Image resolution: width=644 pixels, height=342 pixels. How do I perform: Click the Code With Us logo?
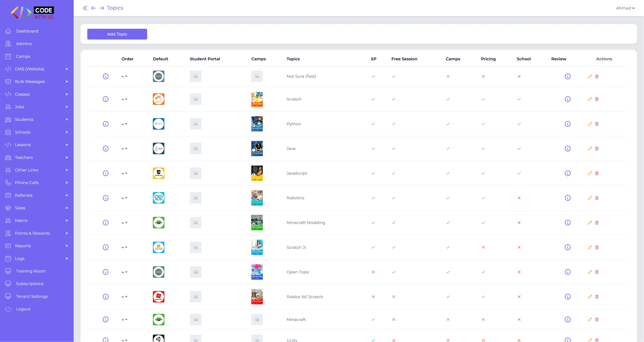[32, 13]
